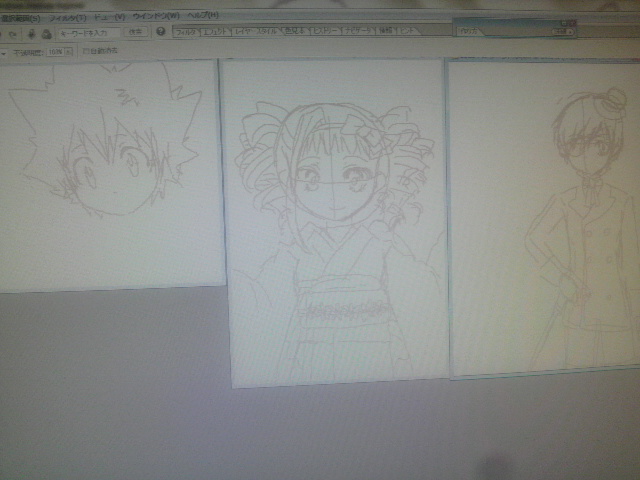Image resolution: width=640 pixels, height=480 pixels.
Task: Open the ビュー(V) menu
Action: pos(109,17)
